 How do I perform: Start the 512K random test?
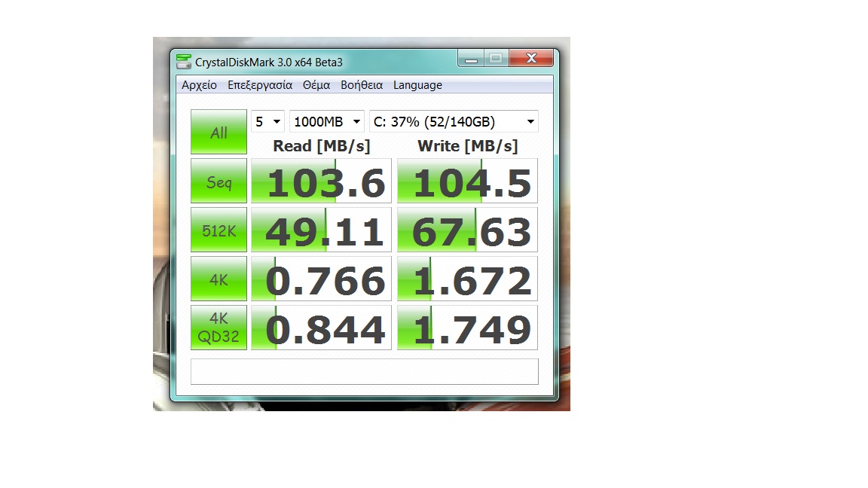coord(219,230)
